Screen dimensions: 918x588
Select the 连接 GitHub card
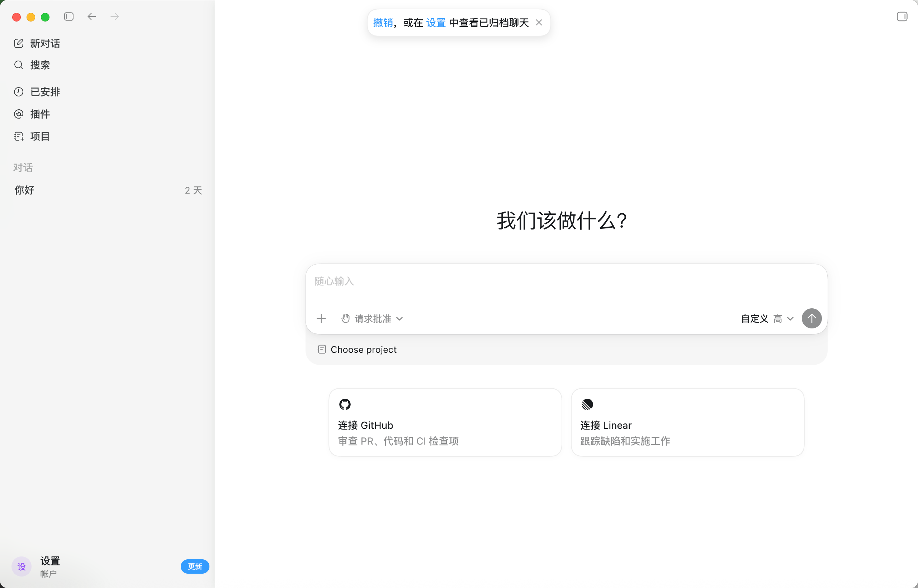445,422
